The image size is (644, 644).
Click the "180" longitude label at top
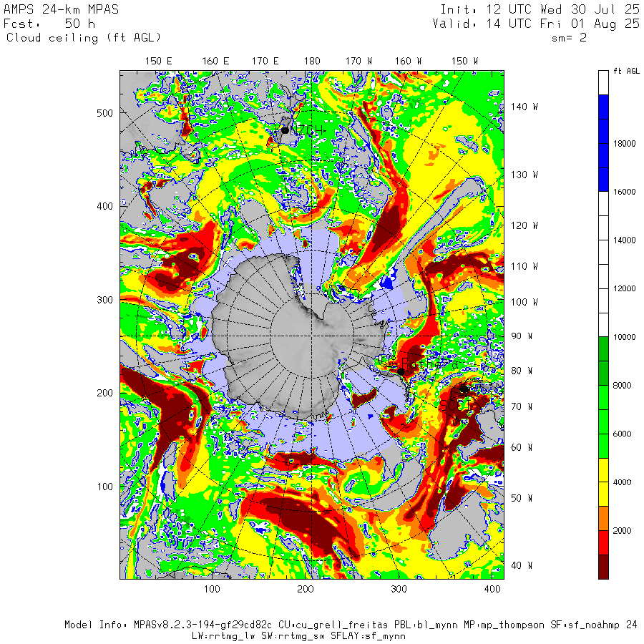[x=312, y=62]
